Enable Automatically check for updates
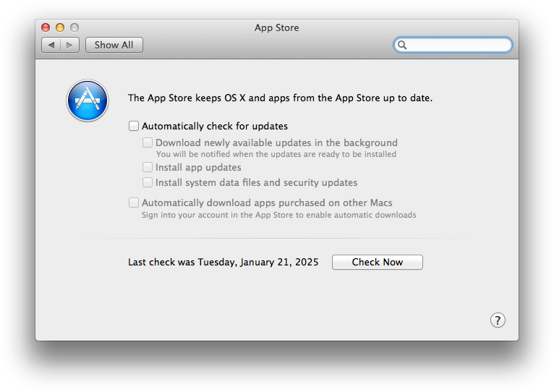 pyautogui.click(x=134, y=126)
